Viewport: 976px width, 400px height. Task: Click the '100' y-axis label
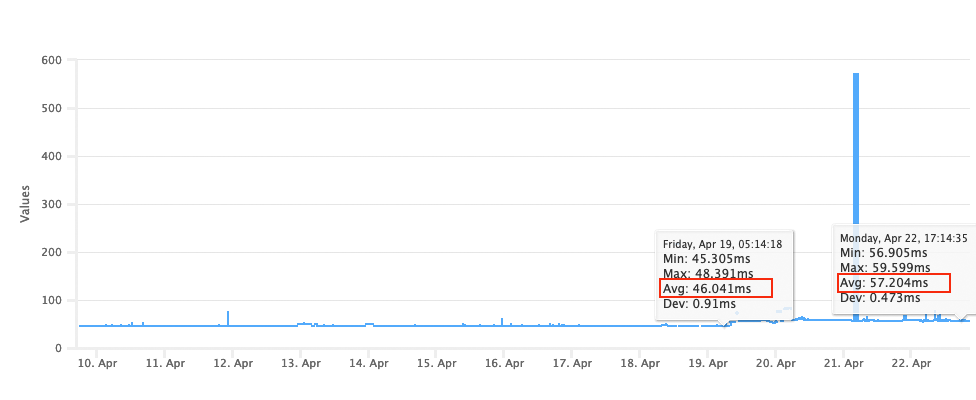pyautogui.click(x=52, y=300)
